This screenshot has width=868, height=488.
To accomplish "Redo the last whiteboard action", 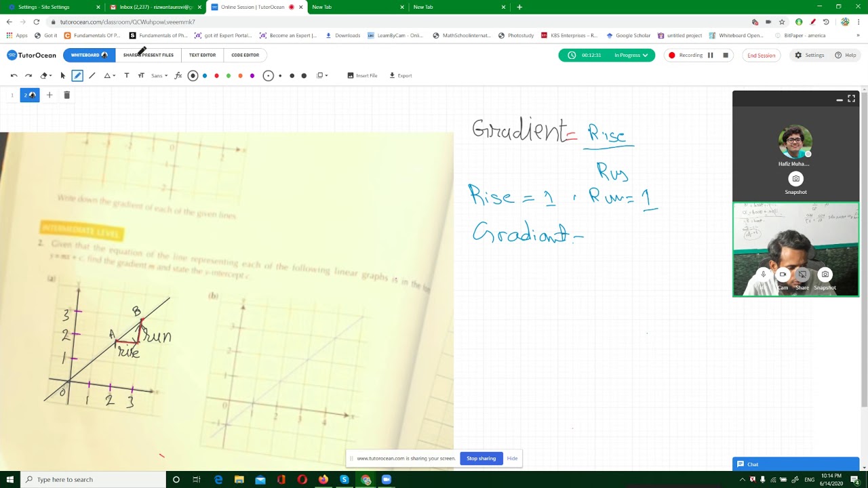I will 28,75.
